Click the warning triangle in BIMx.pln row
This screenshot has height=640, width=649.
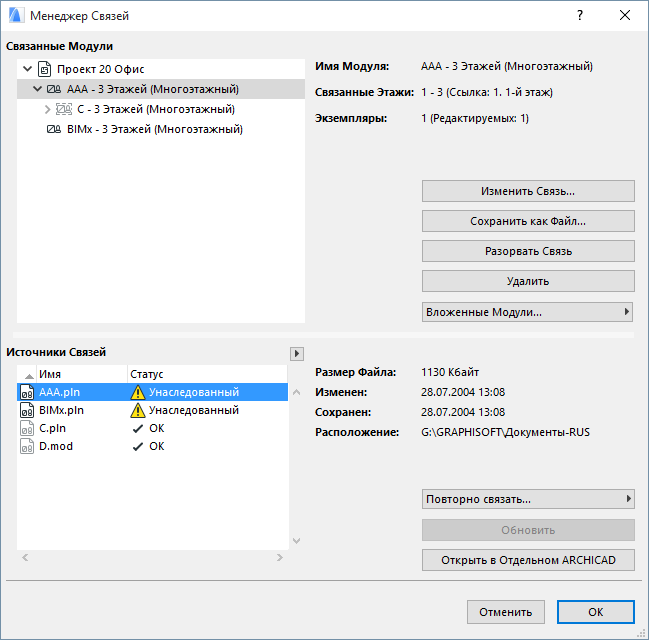137,411
